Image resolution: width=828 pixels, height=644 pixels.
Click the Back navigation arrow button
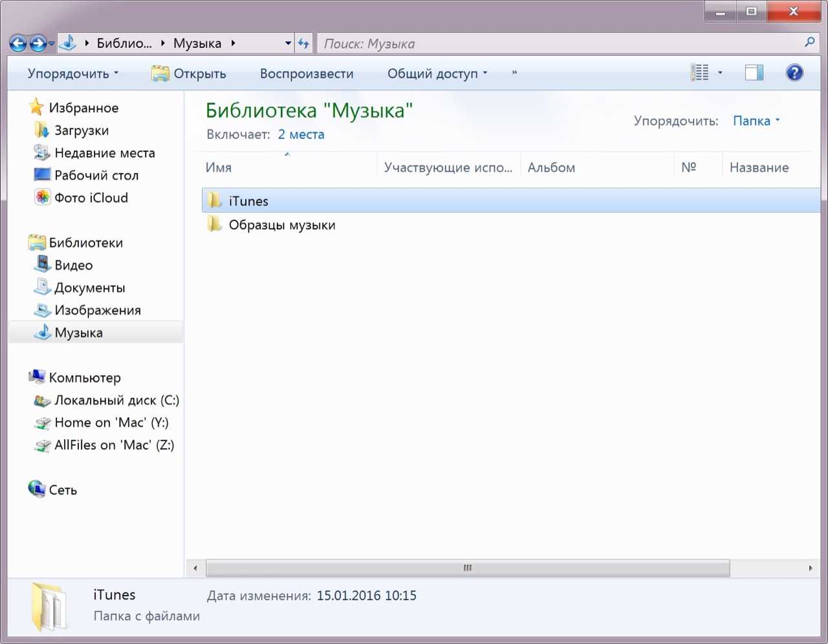18,43
